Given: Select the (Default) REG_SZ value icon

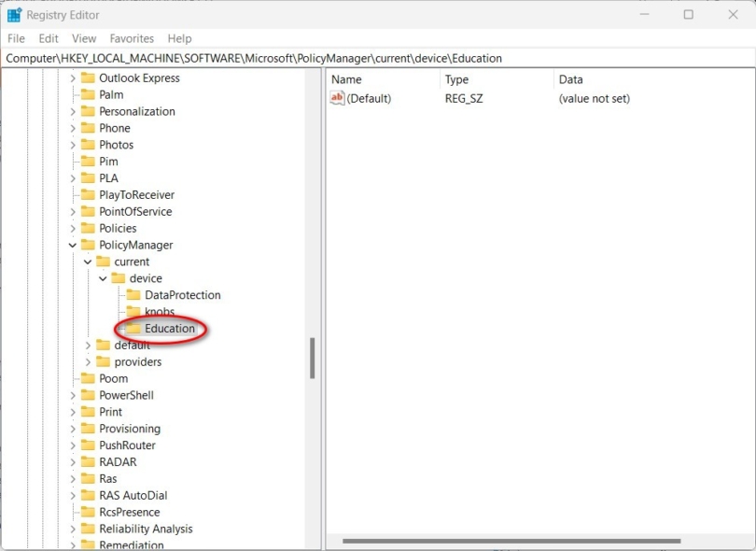Looking at the screenshot, I should 336,98.
